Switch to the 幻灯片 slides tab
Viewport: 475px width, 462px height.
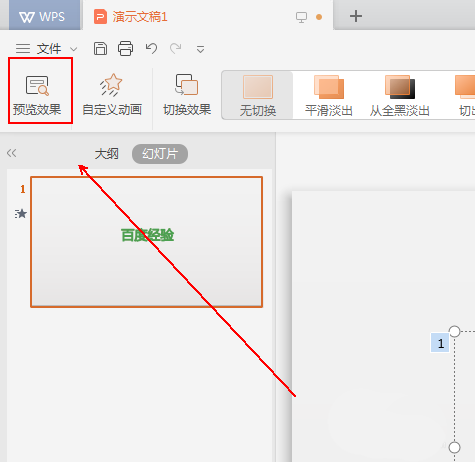160,154
